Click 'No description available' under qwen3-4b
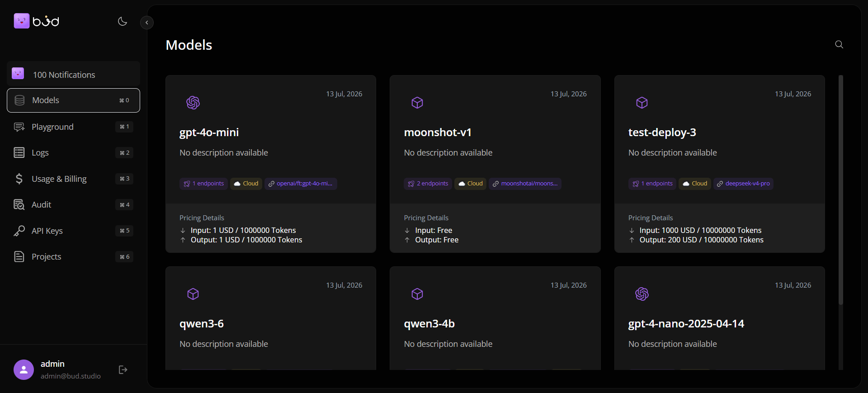 tap(448, 344)
